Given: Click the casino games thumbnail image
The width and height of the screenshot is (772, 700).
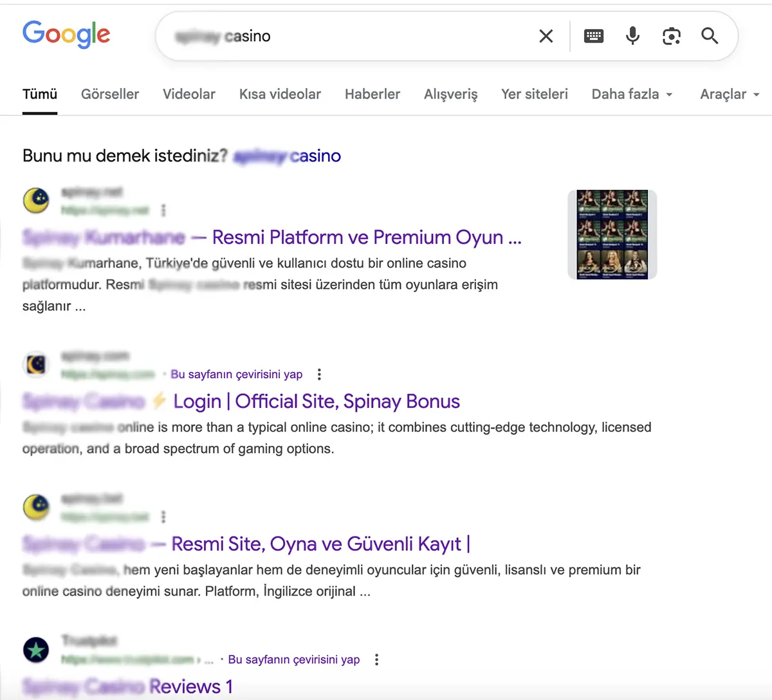Looking at the screenshot, I should pyautogui.click(x=612, y=234).
